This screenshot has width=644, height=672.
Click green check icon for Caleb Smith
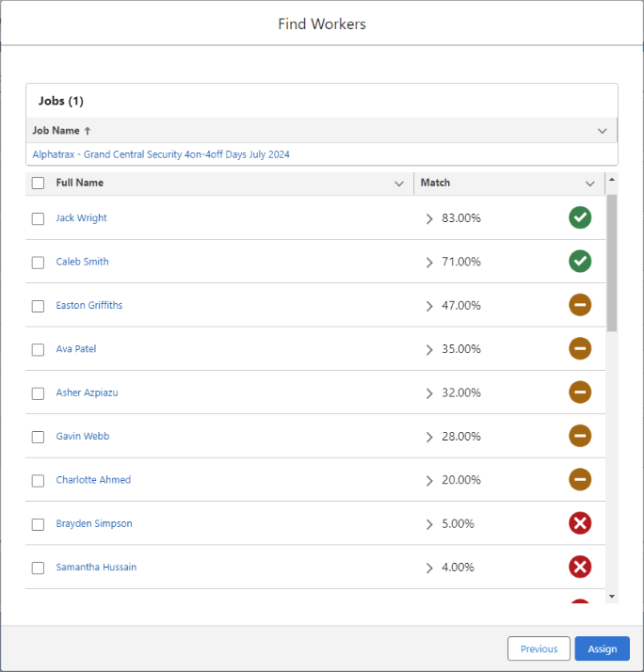(580, 262)
